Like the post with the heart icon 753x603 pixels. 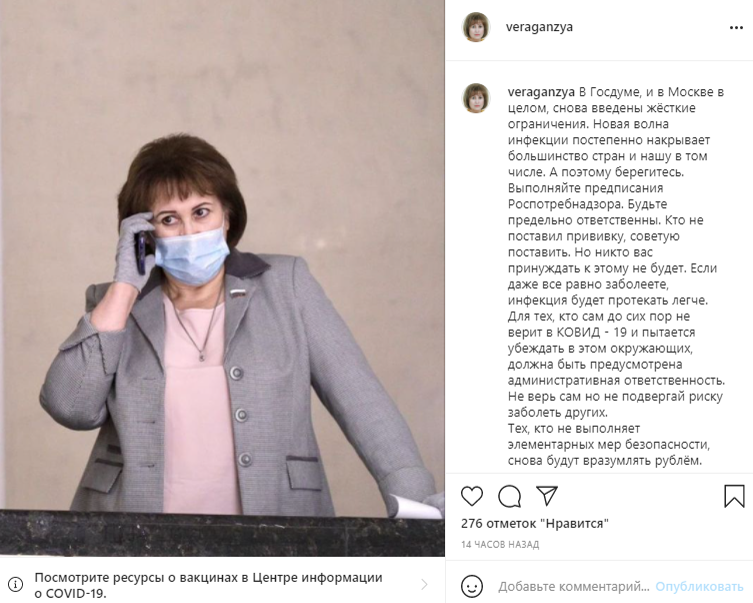472,496
